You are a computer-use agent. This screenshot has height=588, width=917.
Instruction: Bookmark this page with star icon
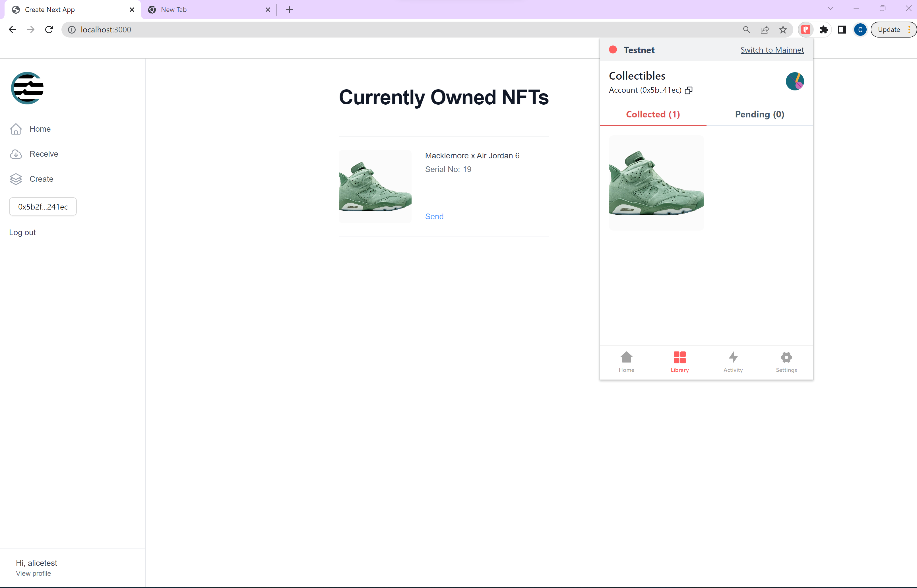[783, 29]
